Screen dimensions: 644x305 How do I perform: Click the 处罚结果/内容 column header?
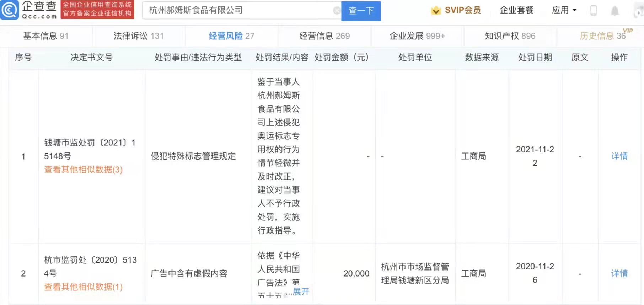tap(282, 57)
